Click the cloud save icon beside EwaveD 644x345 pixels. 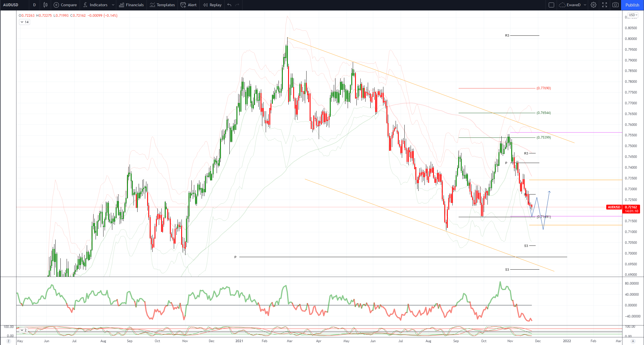(562, 5)
